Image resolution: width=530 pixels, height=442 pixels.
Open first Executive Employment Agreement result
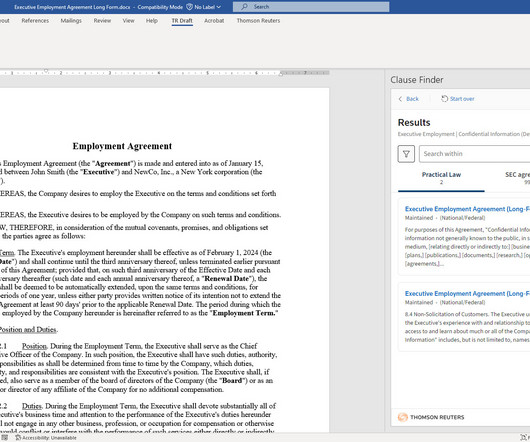pos(467,209)
